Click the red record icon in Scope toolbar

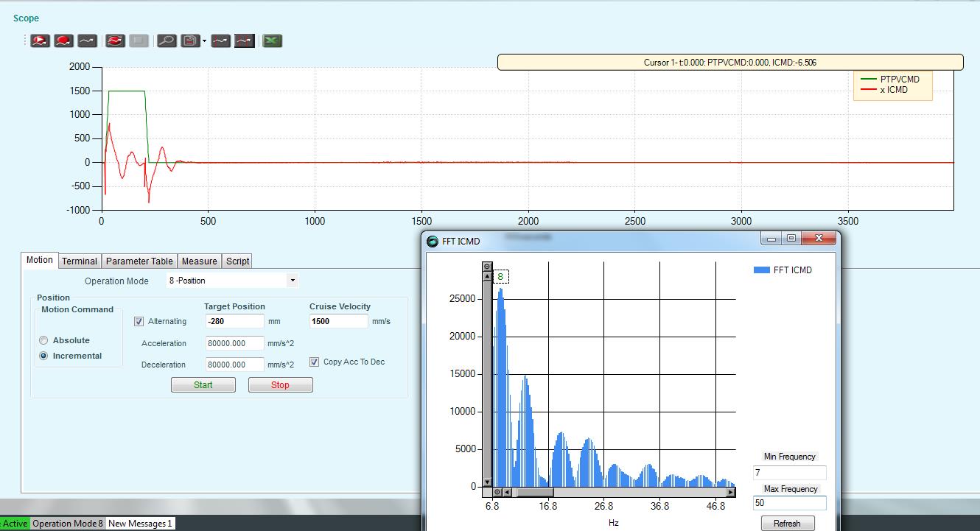point(63,41)
